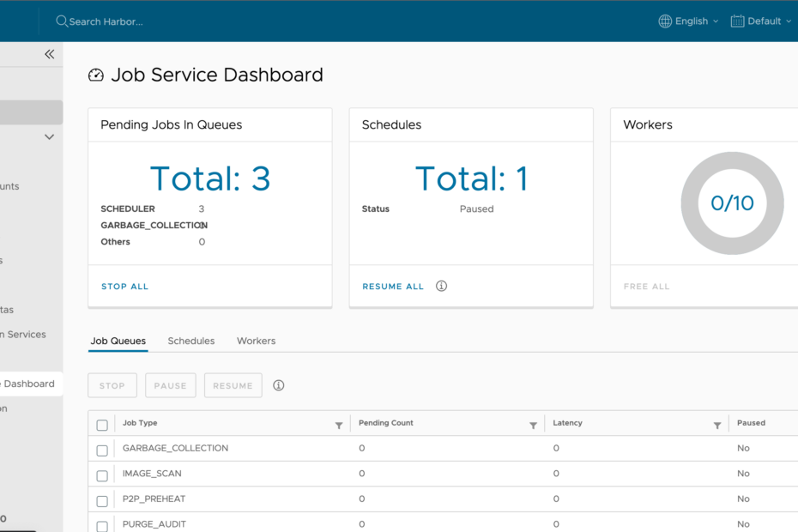Click the STOP queue button
Screen dimensions: 798x532
(x=112, y=385)
